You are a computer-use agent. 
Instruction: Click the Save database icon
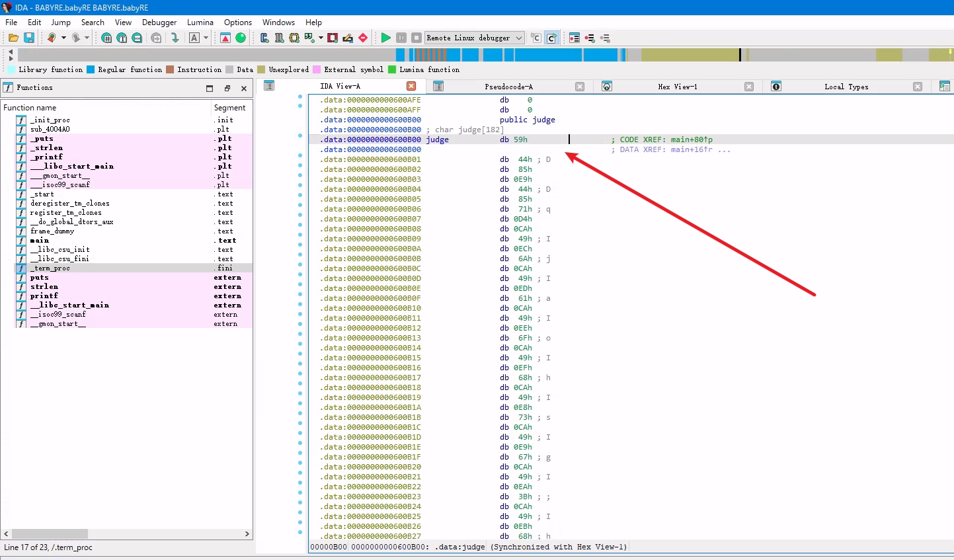click(x=29, y=38)
